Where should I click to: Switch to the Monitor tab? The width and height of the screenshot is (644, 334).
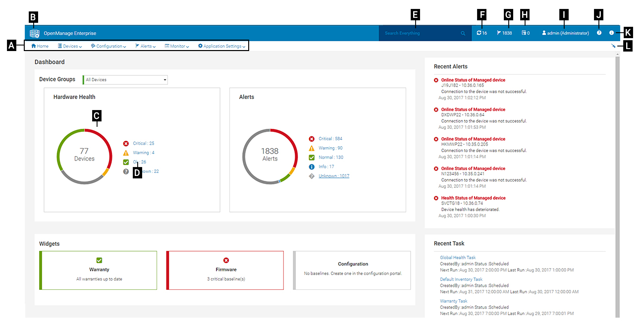point(176,46)
